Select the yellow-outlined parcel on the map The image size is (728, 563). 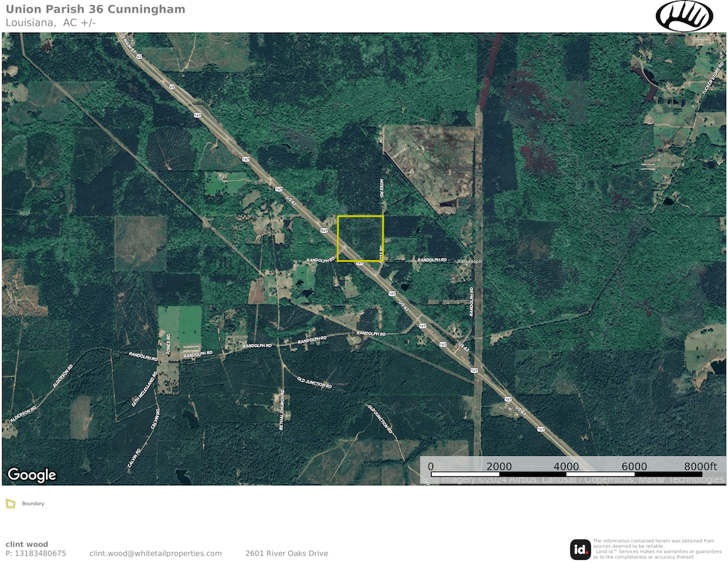pyautogui.click(x=360, y=238)
